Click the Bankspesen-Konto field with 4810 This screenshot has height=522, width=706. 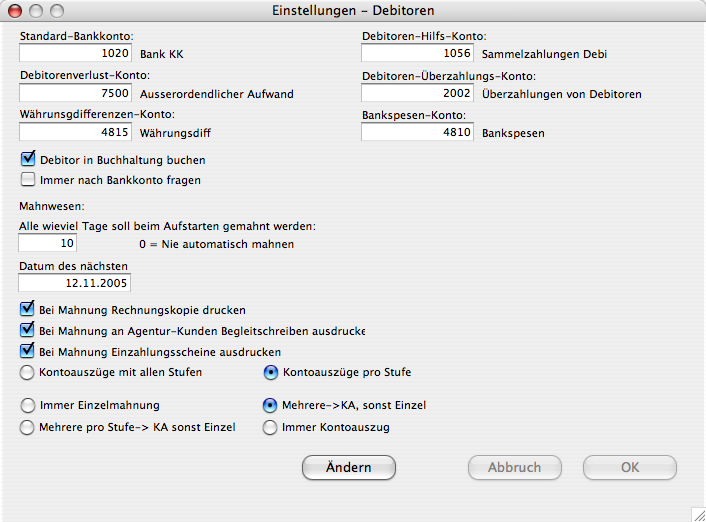coord(418,132)
